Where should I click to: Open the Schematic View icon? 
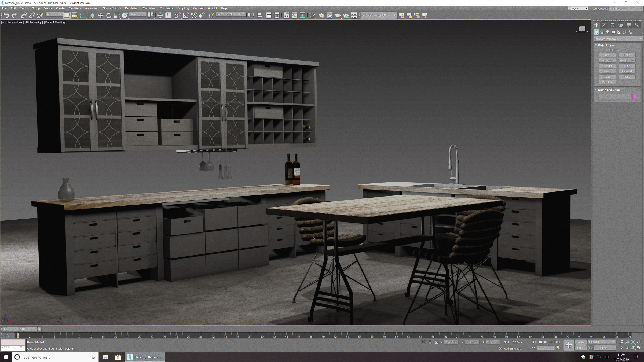point(302,15)
